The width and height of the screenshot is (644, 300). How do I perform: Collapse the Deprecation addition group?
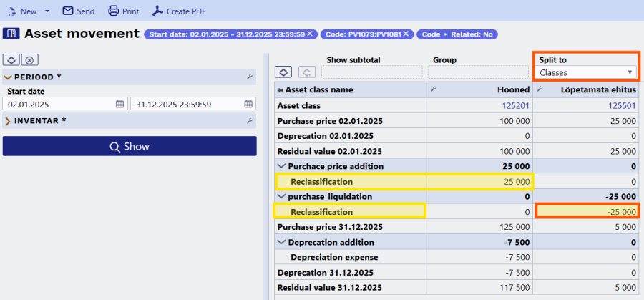click(281, 242)
